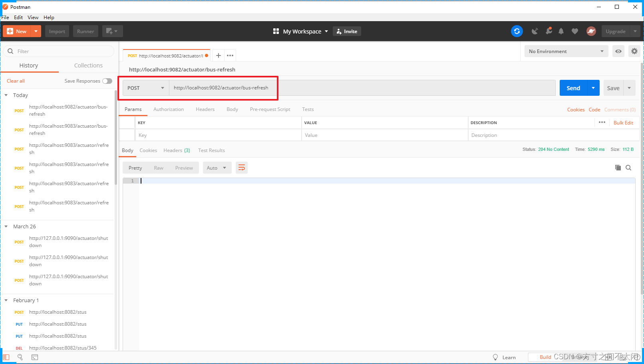Collapse the Today history group
The image size is (644, 364).
[6, 95]
